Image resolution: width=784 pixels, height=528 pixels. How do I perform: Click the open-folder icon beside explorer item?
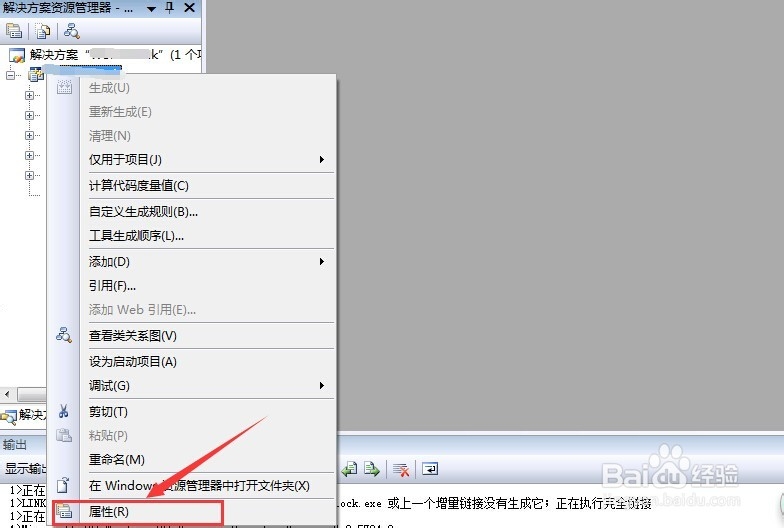[x=63, y=485]
